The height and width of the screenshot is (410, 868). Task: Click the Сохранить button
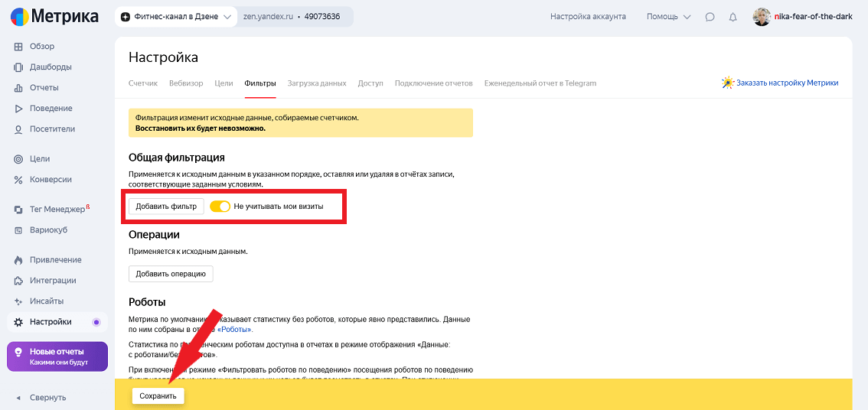158,396
